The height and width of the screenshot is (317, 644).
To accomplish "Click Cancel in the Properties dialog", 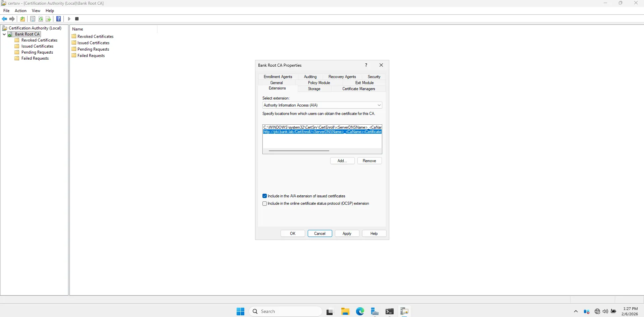I will pyautogui.click(x=320, y=234).
